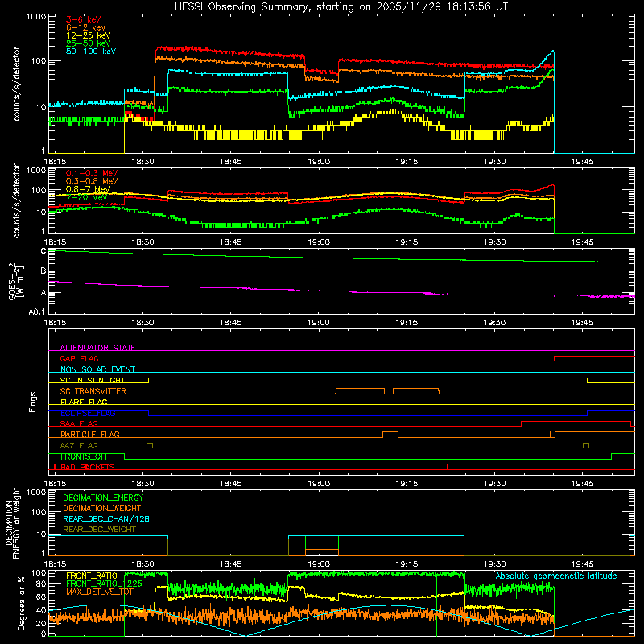Select the 25-50 keV legend label
Image resolution: width=644 pixels, height=644 pixels.
(89, 43)
